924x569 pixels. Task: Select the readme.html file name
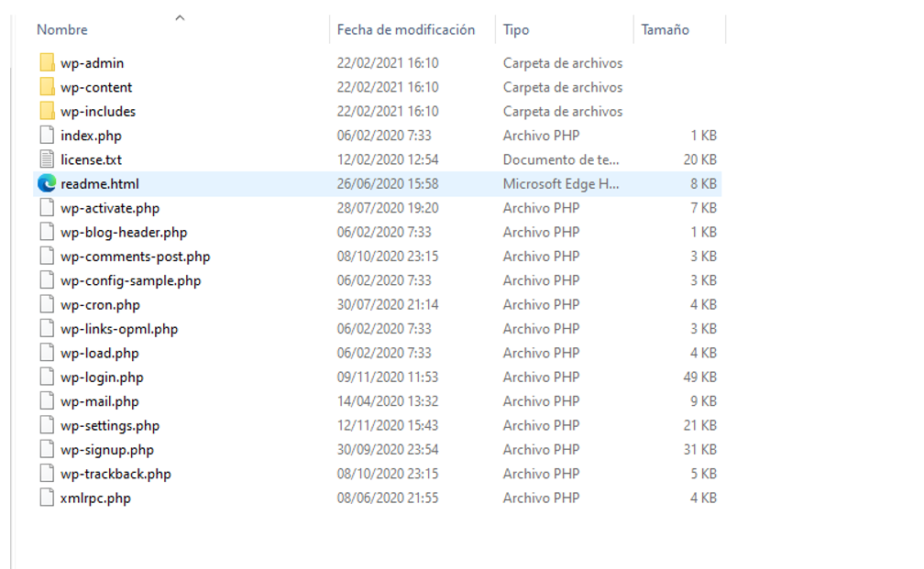click(x=100, y=184)
